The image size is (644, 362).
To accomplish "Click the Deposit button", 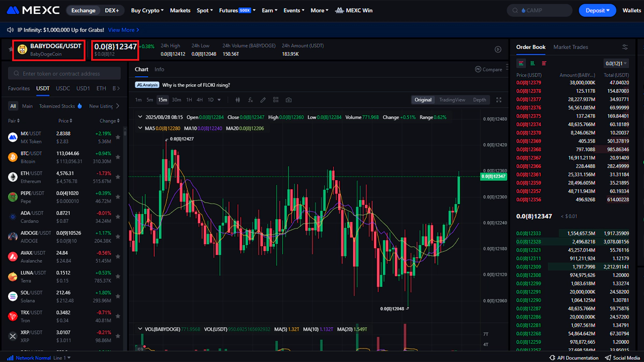I will pyautogui.click(x=598, y=10).
